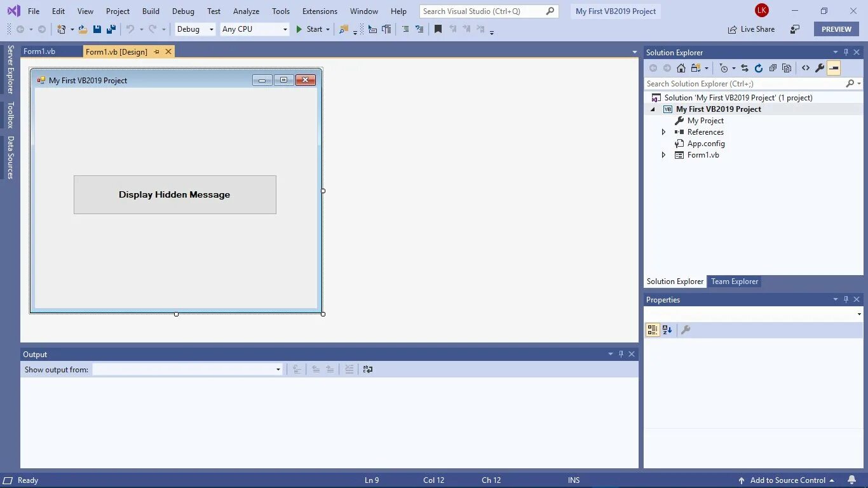
Task: Click the Switch Views icon in Solution Explorer
Action: click(696, 68)
